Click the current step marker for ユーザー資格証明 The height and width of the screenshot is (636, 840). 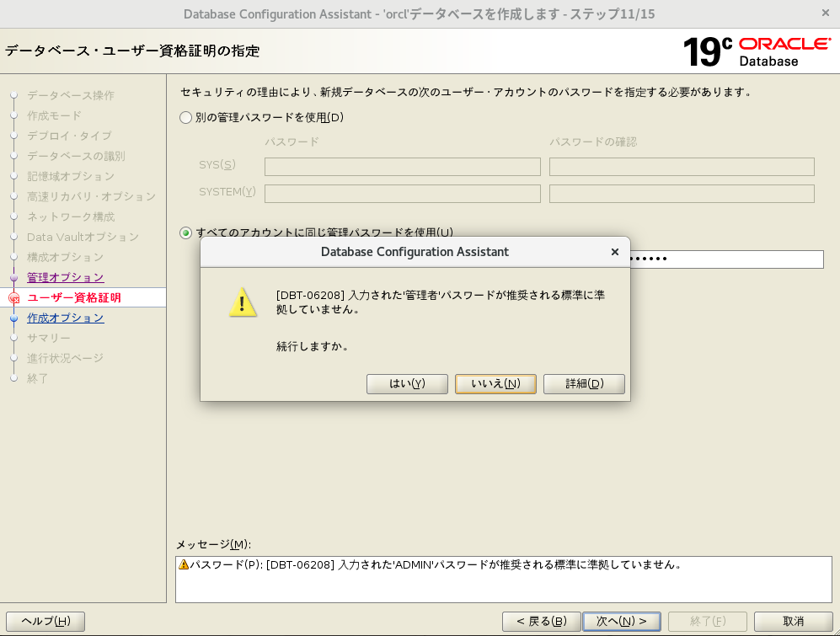(13, 297)
